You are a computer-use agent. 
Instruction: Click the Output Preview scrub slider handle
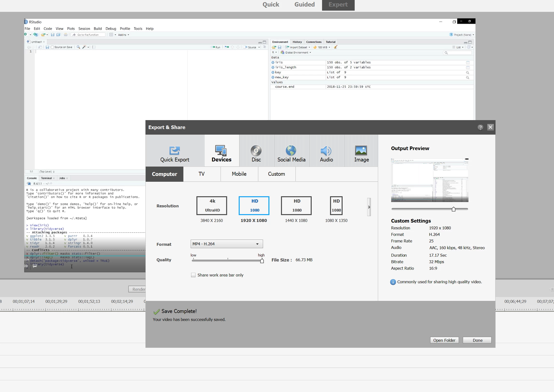[x=453, y=209]
